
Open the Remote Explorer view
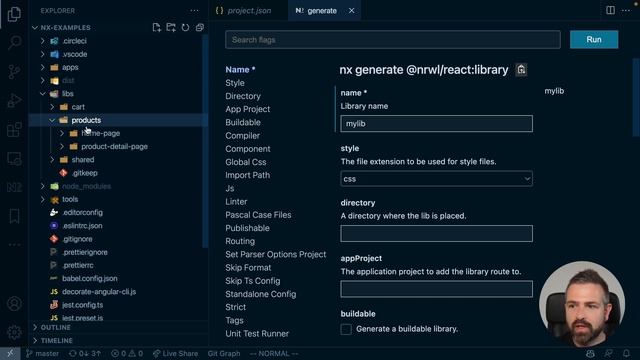14,158
